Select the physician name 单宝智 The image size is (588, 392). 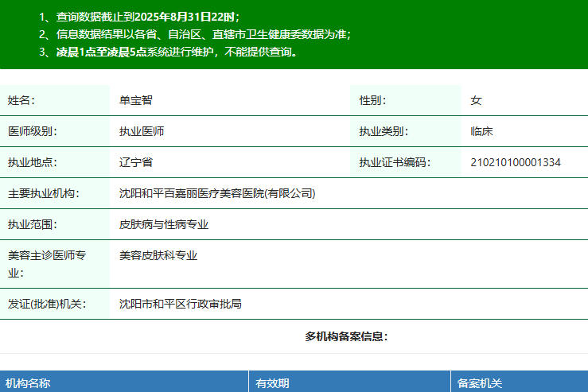click(x=135, y=100)
